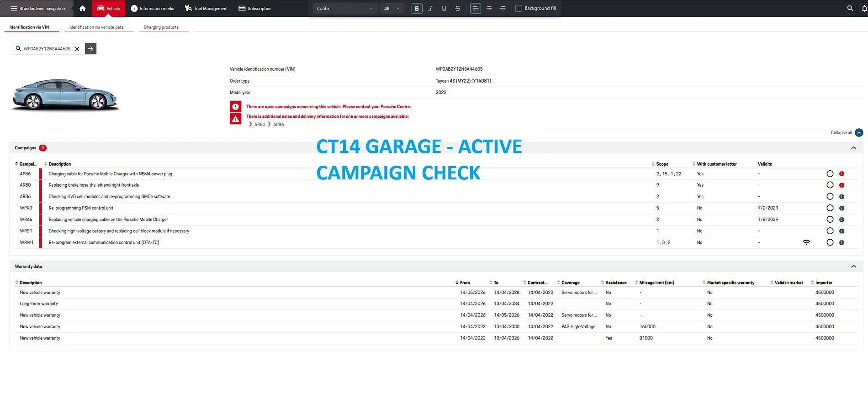Open info icon for ARB6 campaign
The width and height of the screenshot is (868, 393).
[842, 197]
